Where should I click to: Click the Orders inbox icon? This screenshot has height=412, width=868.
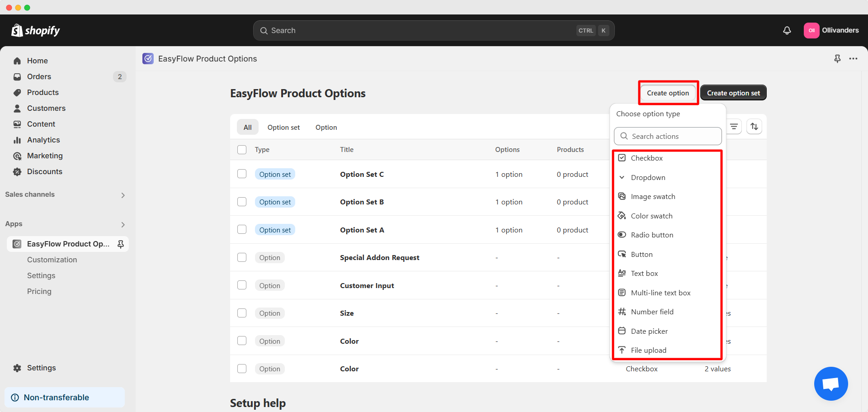(x=17, y=76)
